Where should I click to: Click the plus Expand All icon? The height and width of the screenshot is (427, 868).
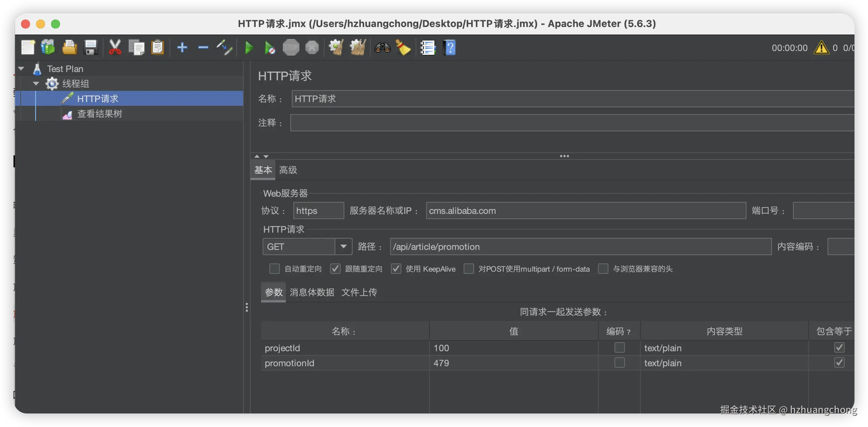tap(182, 48)
